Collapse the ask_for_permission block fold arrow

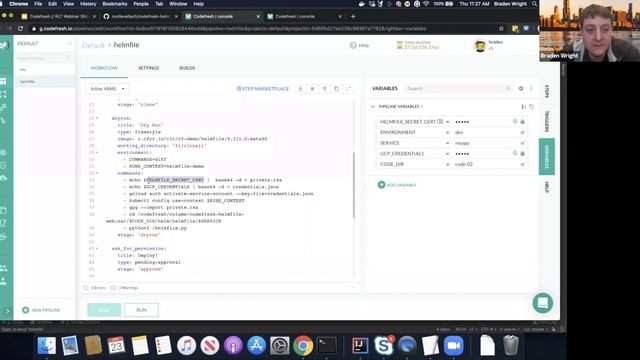pyautogui.click(x=97, y=249)
